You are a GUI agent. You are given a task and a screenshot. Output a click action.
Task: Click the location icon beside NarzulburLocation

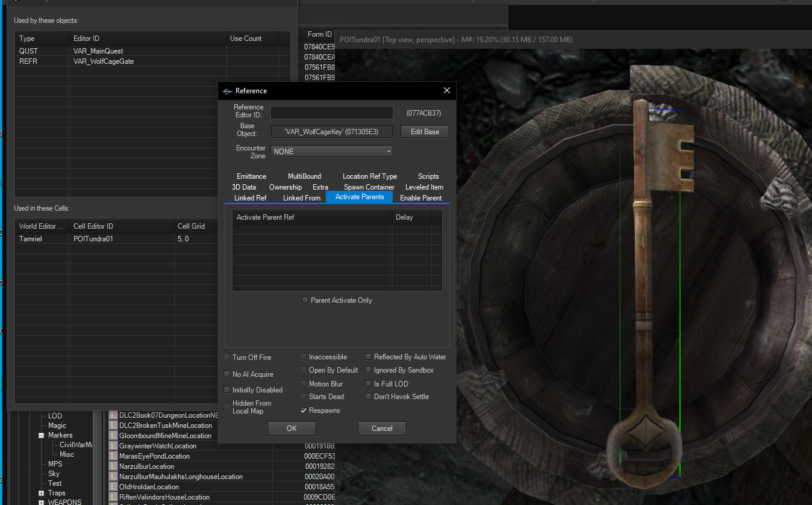click(113, 466)
